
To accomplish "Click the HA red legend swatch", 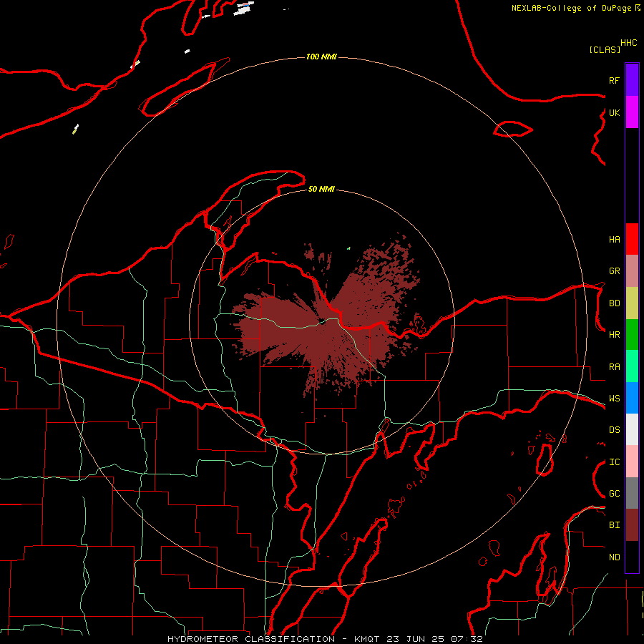I will (x=632, y=239).
